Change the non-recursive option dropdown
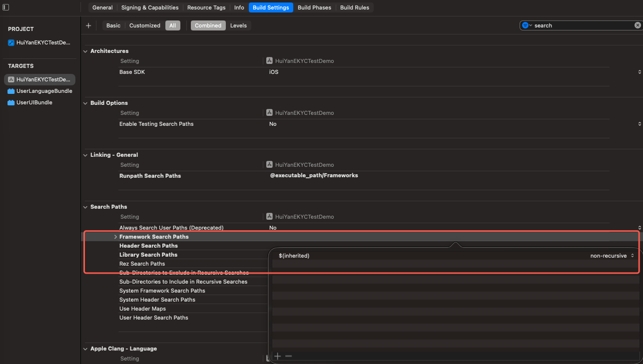643x364 pixels. (612, 256)
